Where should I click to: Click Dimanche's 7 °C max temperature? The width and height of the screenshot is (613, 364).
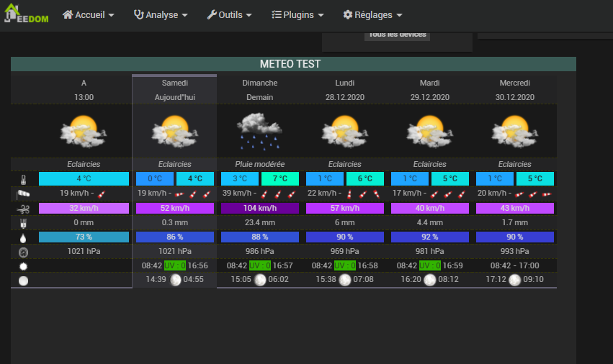[280, 178]
